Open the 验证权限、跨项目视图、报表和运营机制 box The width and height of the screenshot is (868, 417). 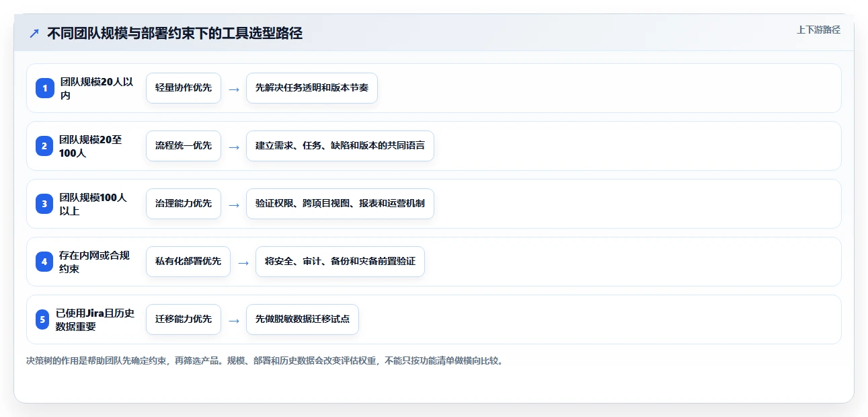pyautogui.click(x=340, y=204)
